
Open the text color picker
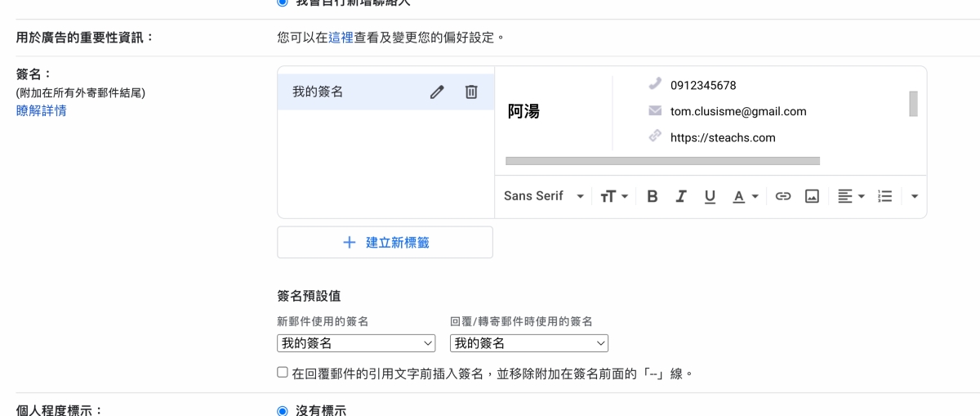pyautogui.click(x=745, y=196)
